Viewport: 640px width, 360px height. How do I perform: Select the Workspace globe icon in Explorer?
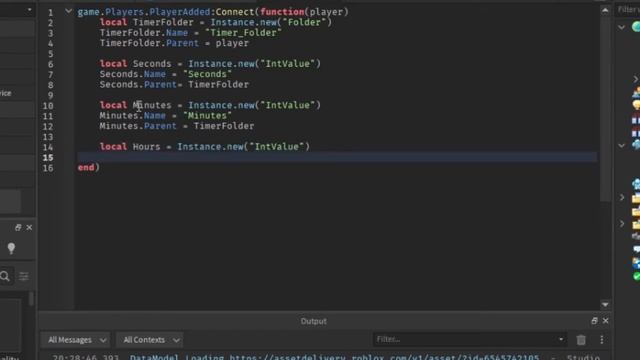click(636, 27)
